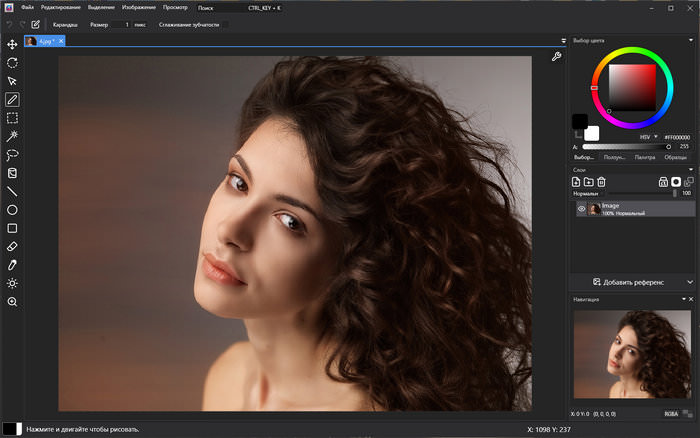Create a new layer in the Layers panel
This screenshot has width=700, height=438.
pyautogui.click(x=576, y=182)
